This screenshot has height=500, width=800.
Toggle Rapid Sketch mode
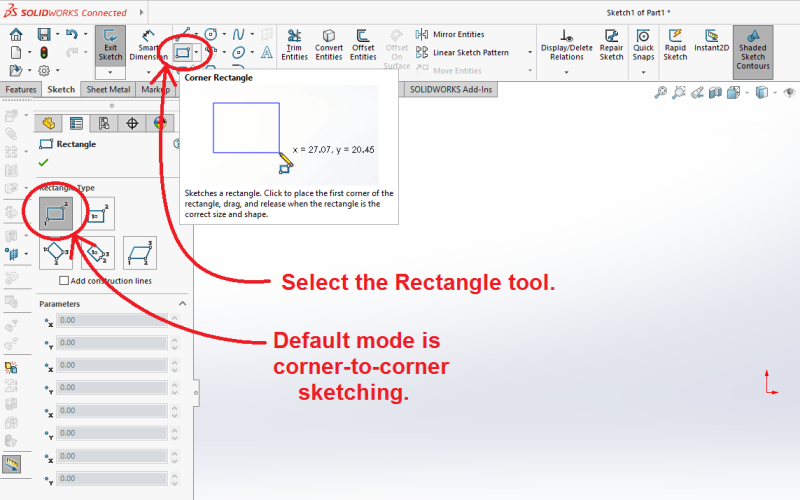[x=675, y=44]
